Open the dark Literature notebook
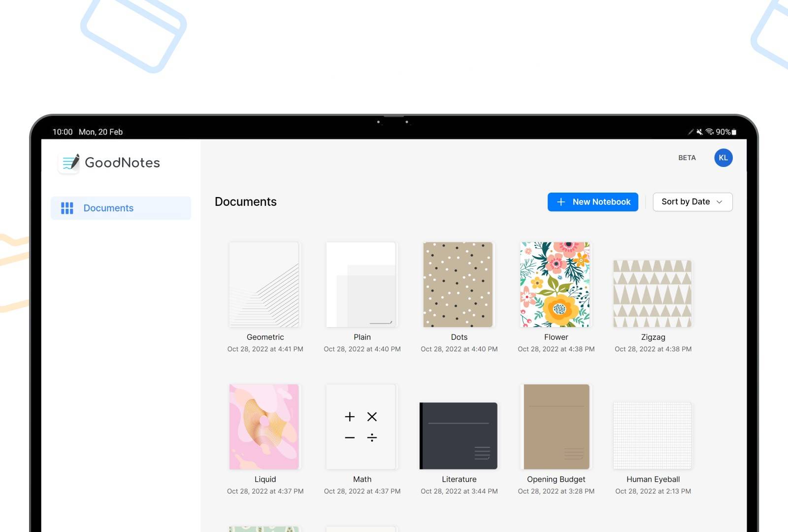 tap(458, 436)
